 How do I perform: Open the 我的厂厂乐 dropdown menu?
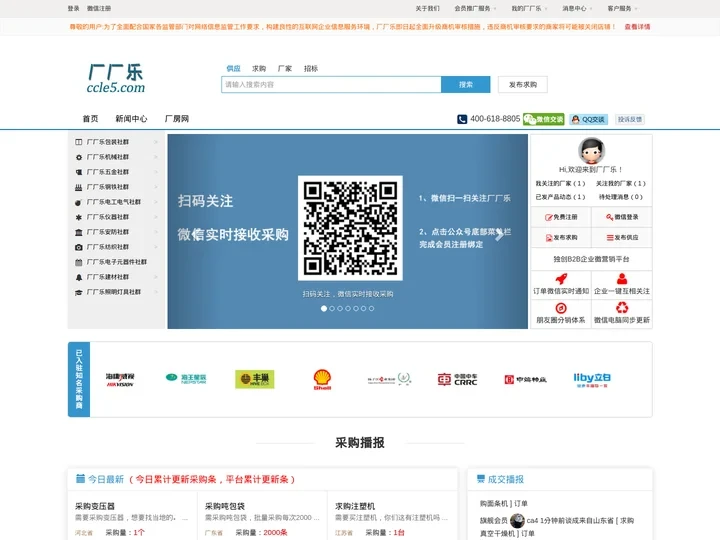pyautogui.click(x=529, y=8)
